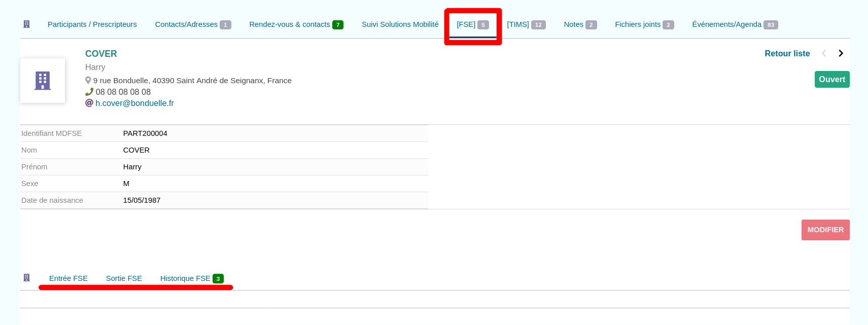This screenshot has height=325, width=868.
Task: Go to previous record with left chevron
Action: coord(824,53)
